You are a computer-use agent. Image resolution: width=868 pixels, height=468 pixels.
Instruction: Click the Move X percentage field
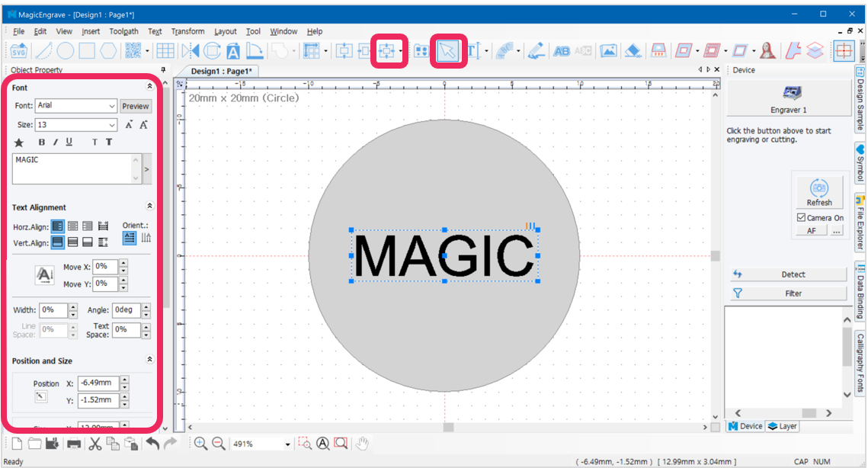pyautogui.click(x=105, y=267)
